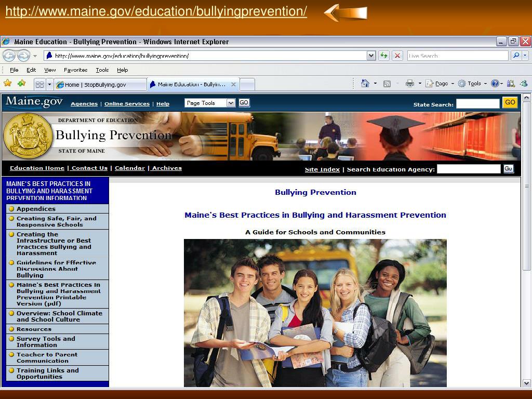Click the yellow State Search GO button
The width and height of the screenshot is (532, 399).
tap(510, 102)
